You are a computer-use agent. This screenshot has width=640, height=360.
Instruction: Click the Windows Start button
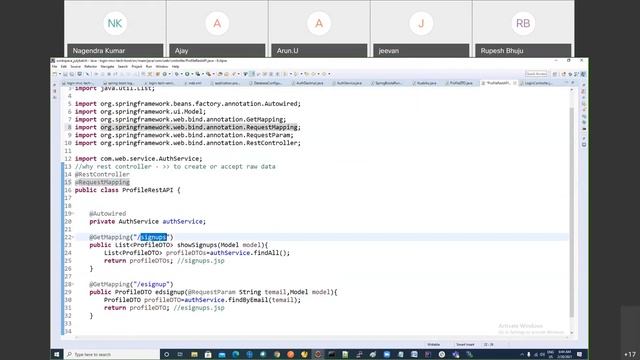57,354
